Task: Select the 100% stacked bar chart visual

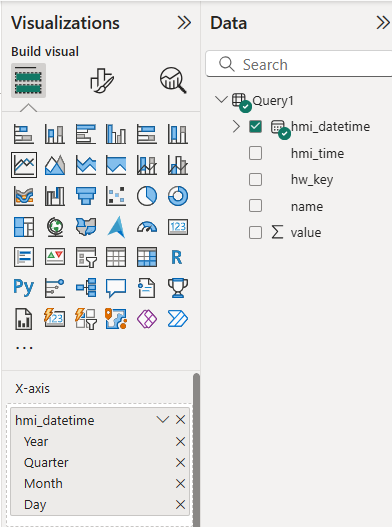Action: coord(147,134)
